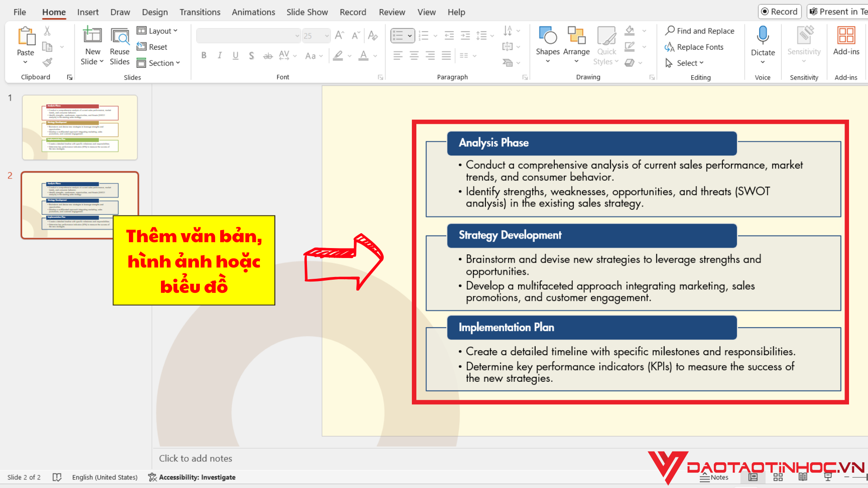Open the Slide Show menu
868x488 pixels.
tap(307, 12)
